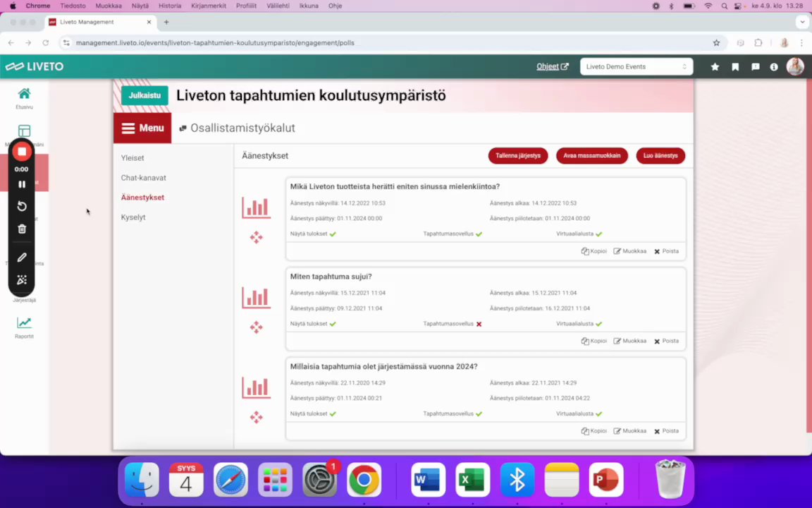Viewport: 812px width, 508px height.
Task: Click bar chart icon of 'Millaisia tapahtumia' poll
Action: click(x=257, y=387)
